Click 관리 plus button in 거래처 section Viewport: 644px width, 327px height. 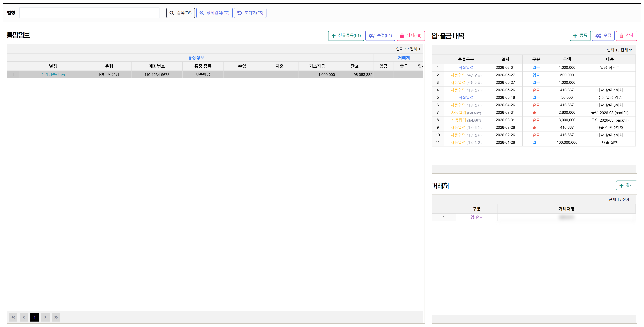click(x=626, y=185)
